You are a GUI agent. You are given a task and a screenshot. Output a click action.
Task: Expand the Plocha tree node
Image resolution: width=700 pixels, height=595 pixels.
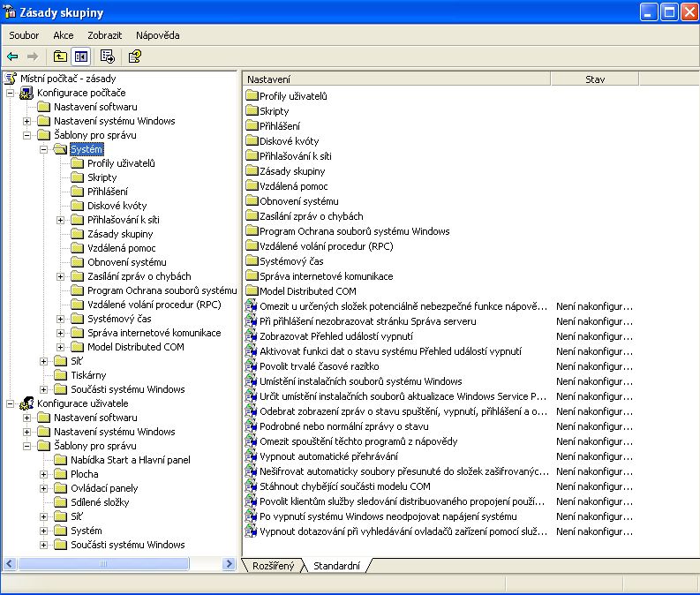click(44, 474)
